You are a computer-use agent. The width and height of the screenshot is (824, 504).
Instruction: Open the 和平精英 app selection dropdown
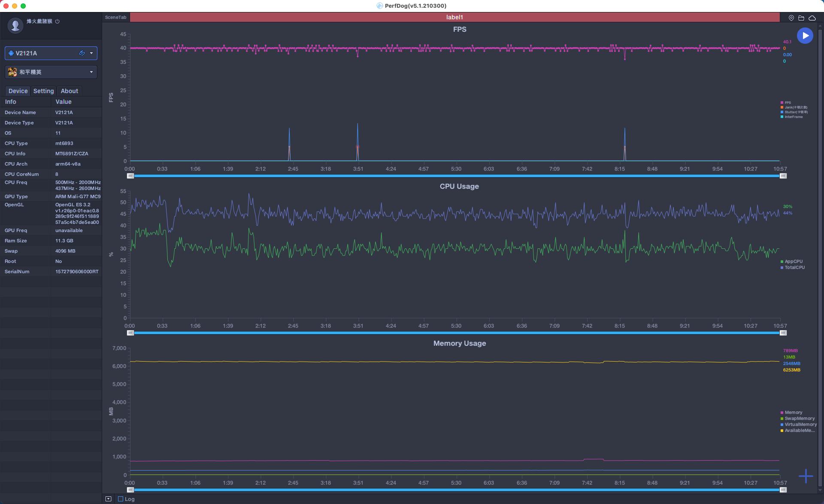coord(91,72)
